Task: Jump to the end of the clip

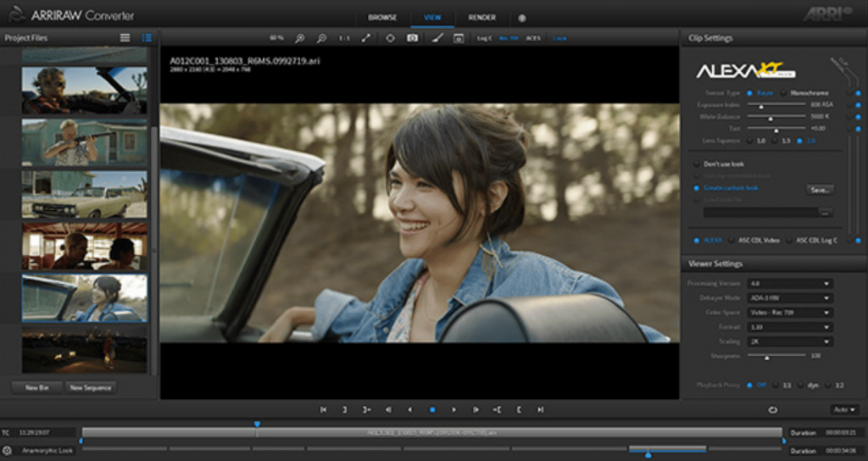Action: click(x=540, y=409)
